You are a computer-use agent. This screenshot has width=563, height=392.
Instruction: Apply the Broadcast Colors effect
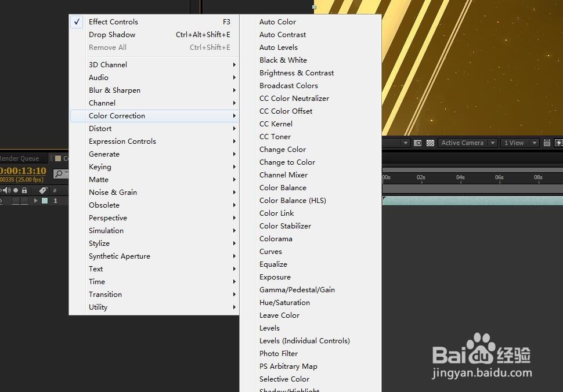[311, 86]
